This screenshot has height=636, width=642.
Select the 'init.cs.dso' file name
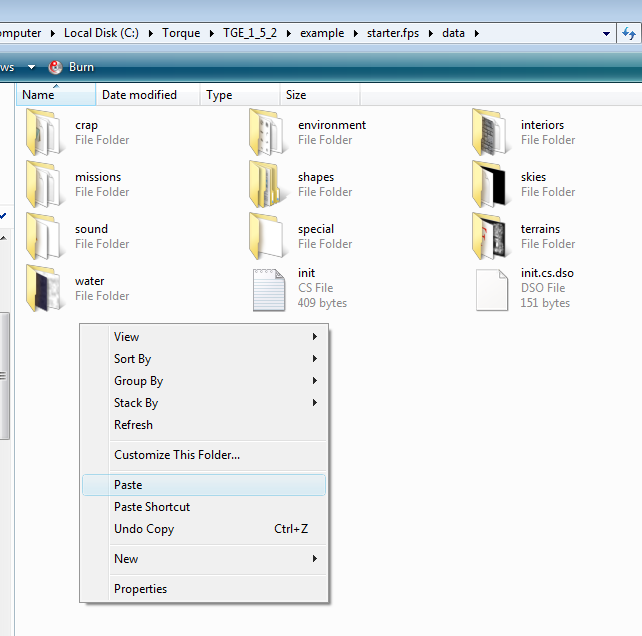click(547, 273)
